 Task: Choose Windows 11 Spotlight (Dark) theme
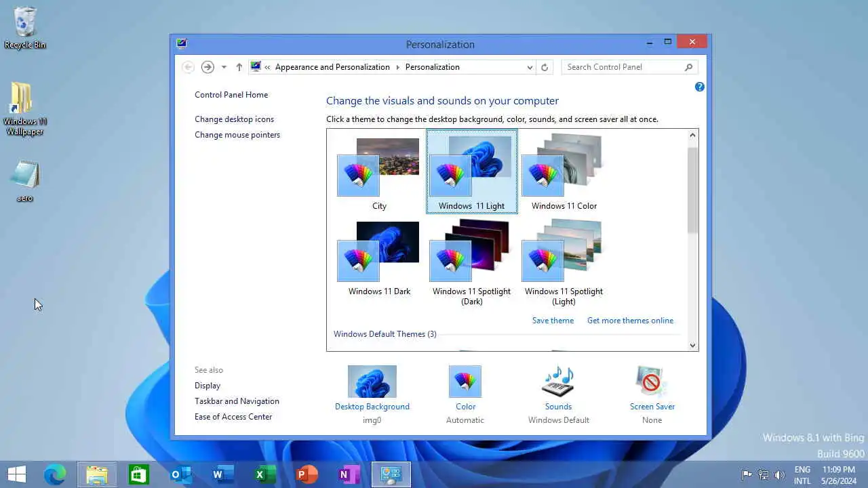pos(471,261)
